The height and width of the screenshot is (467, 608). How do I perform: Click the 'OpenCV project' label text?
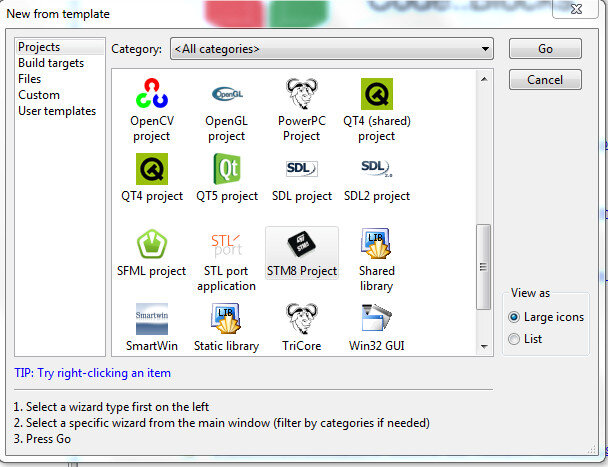(x=152, y=129)
